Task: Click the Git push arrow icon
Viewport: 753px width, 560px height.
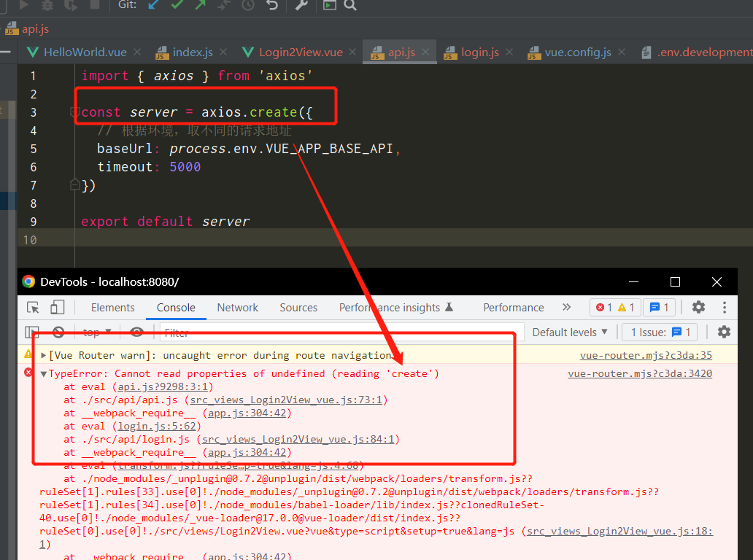Action: click(x=201, y=5)
